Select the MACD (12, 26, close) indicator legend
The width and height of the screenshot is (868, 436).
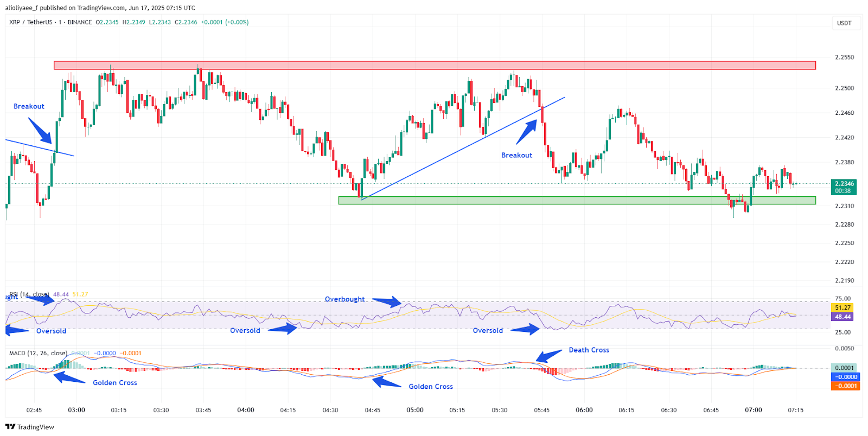tap(38, 353)
